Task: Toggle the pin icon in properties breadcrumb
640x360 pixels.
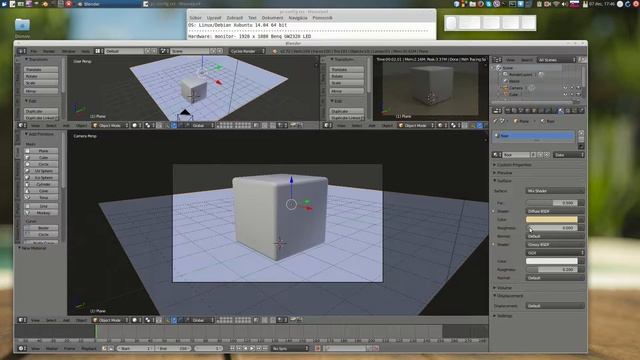Action: [x=496, y=121]
